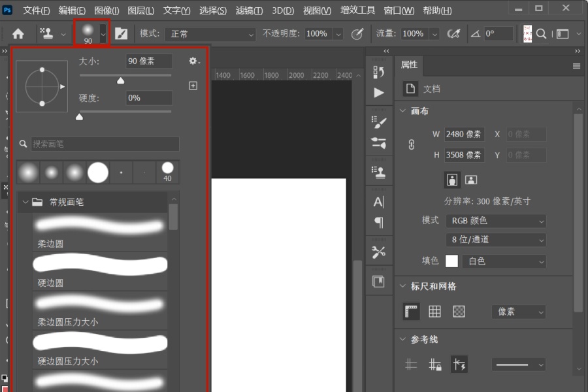
Task: Select the recent hard round white brush
Action: tap(98, 172)
